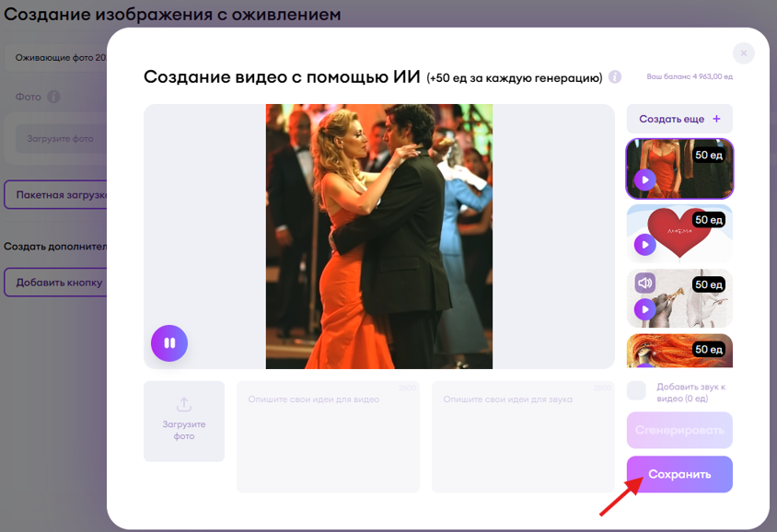The height and width of the screenshot is (532, 777).
Task: Click the info icon beside Фото label
Action: pyautogui.click(x=54, y=97)
